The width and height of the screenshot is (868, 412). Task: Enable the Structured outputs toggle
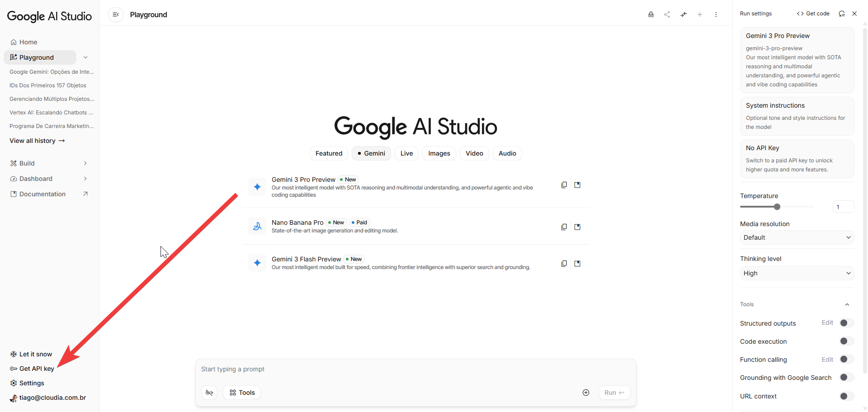click(846, 323)
